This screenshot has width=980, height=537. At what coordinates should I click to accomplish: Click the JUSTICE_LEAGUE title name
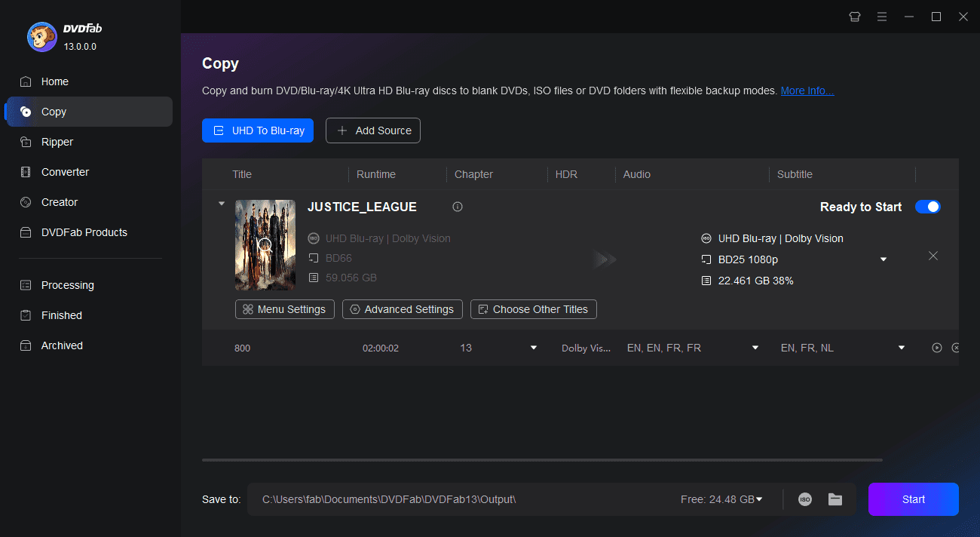pos(362,207)
